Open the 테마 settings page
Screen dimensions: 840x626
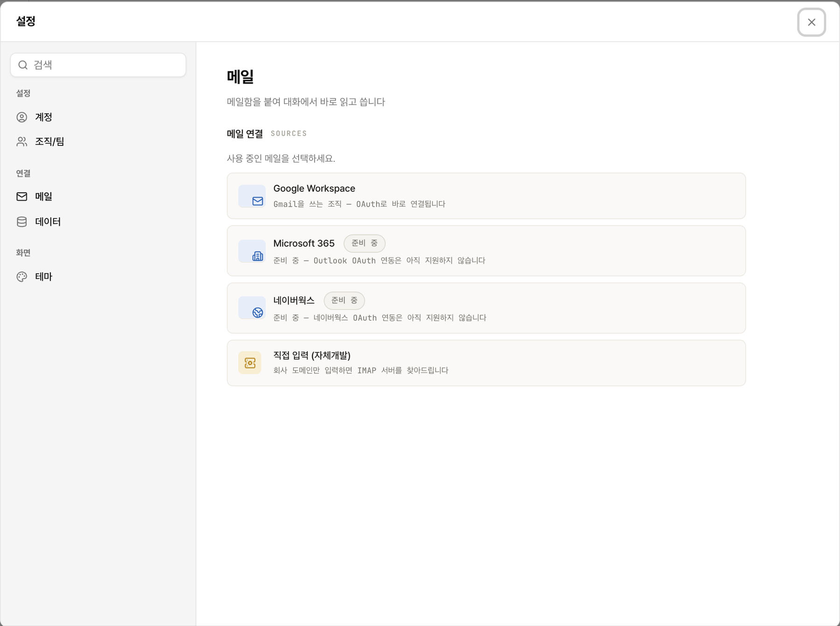(x=98, y=277)
